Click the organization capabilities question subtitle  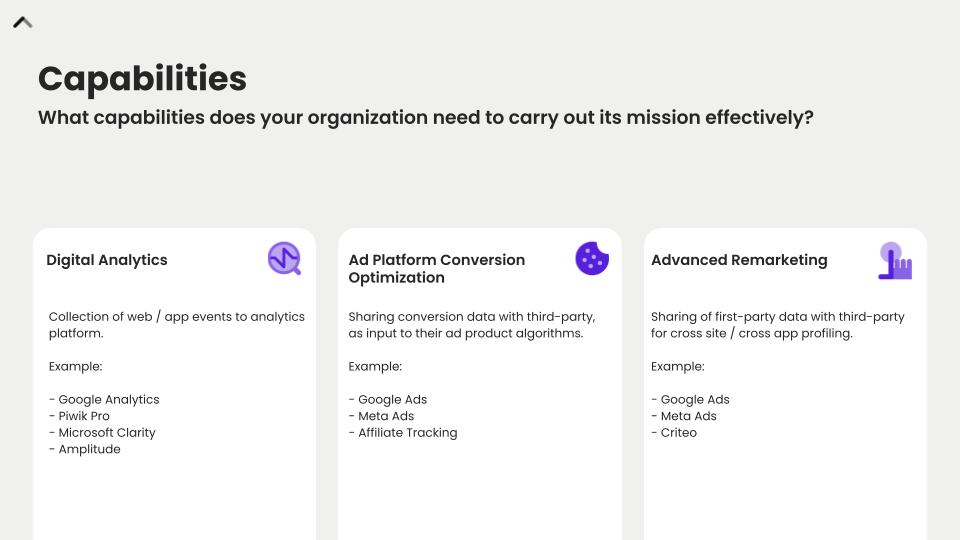click(x=425, y=117)
